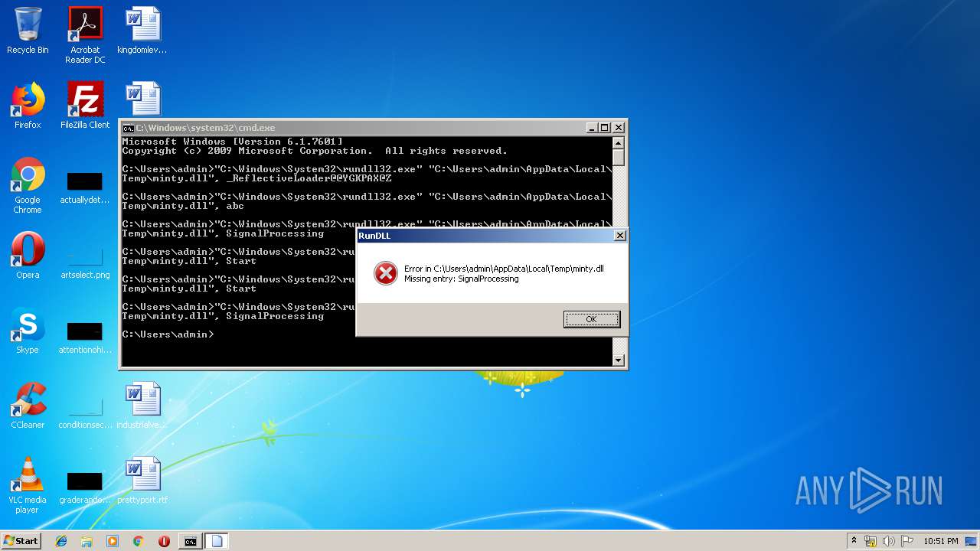Open Google Chrome desktop shortcut
Viewport: 980px width, 551px height.
pyautogui.click(x=28, y=186)
